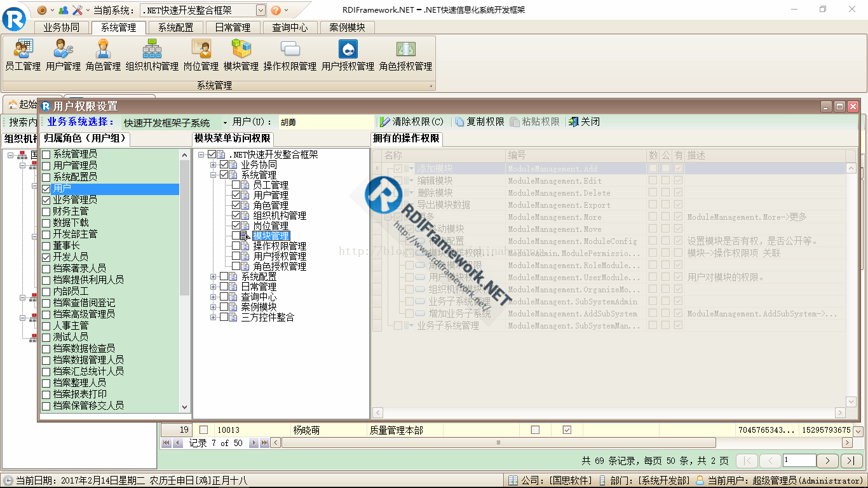Select the 拥有的操作权限 tab
The height and width of the screenshot is (488, 868).
(406, 139)
